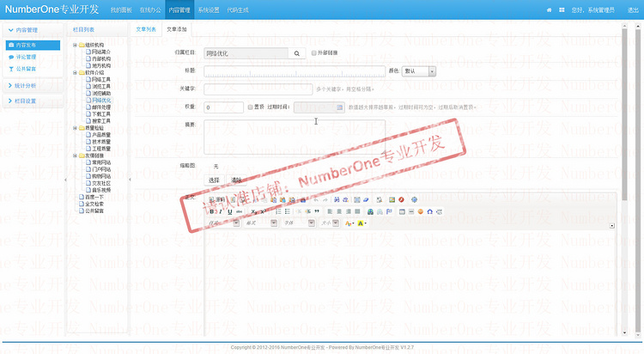
Task: Insert a link with the globe link icon
Action: tap(370, 211)
